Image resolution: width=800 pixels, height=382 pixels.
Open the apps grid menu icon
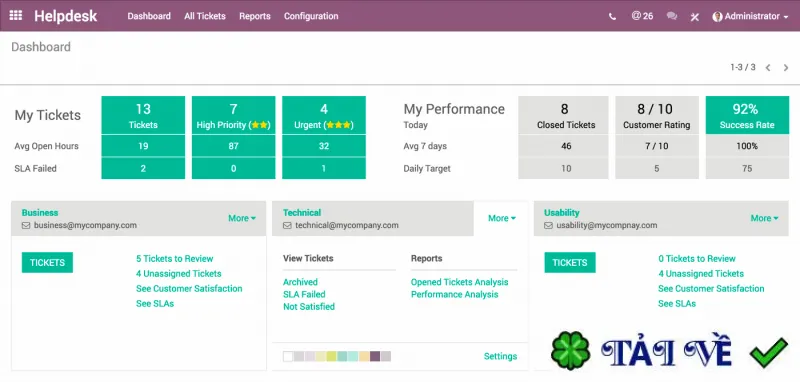coord(16,15)
